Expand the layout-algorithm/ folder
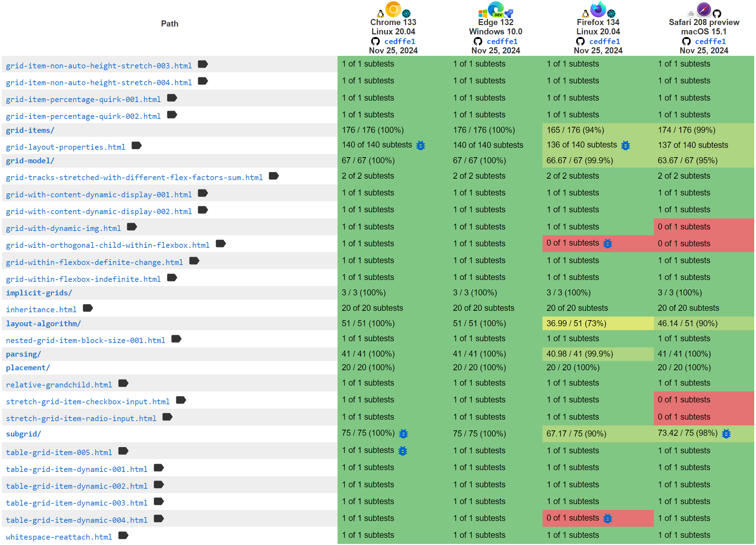This screenshot has width=756, height=545. coord(43,323)
